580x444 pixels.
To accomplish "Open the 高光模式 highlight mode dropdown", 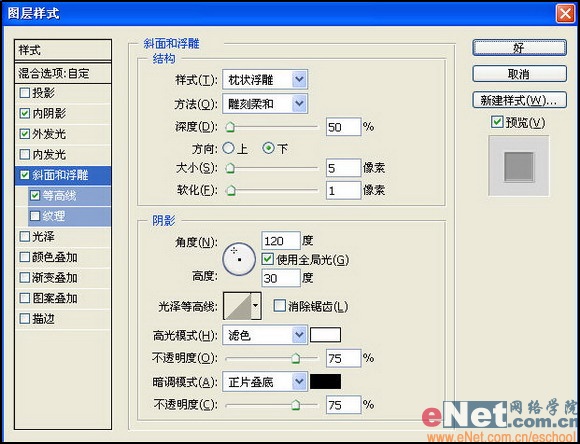I will [265, 335].
